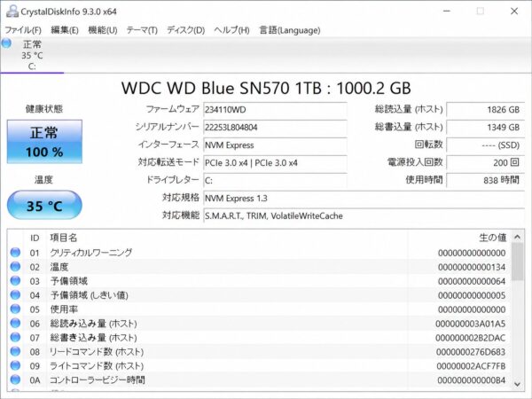Screen dimensions: 532x399
Task: Select the 総書き込み量 (ホスト) attribute name
Action: (93, 338)
